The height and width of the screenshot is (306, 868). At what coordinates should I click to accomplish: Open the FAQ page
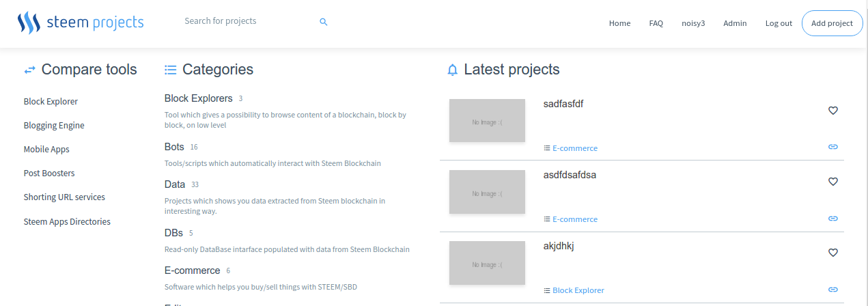pos(656,23)
